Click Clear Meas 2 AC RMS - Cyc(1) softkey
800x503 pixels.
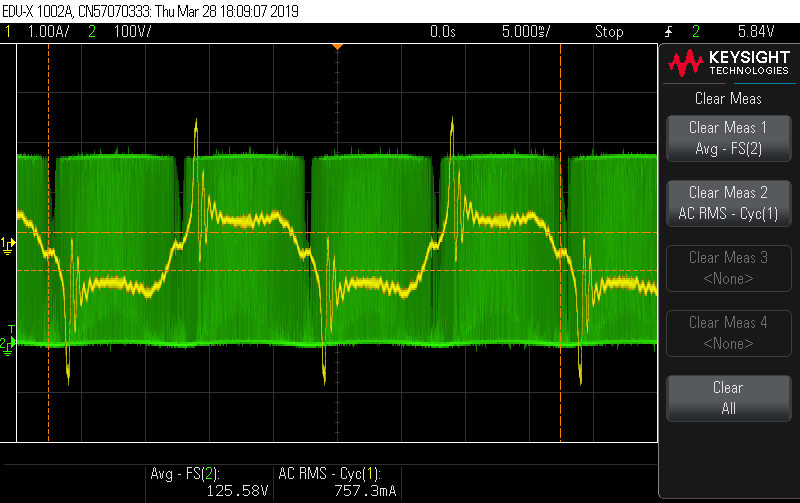click(x=729, y=203)
